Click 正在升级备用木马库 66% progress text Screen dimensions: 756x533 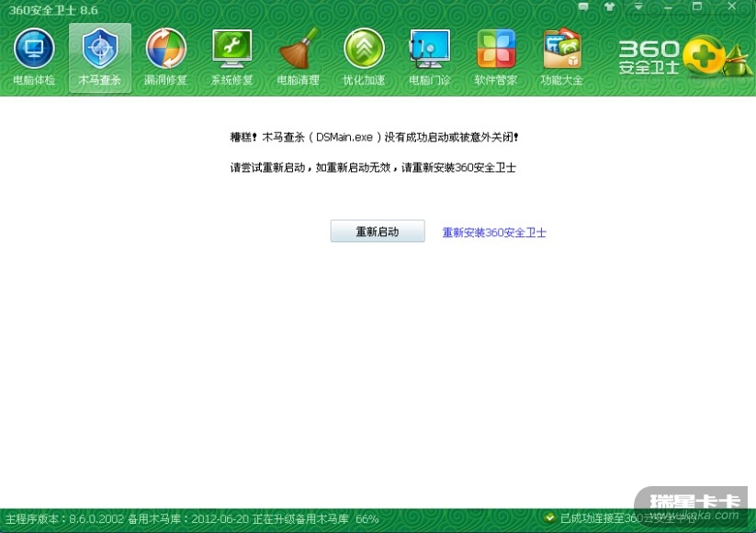(315, 519)
